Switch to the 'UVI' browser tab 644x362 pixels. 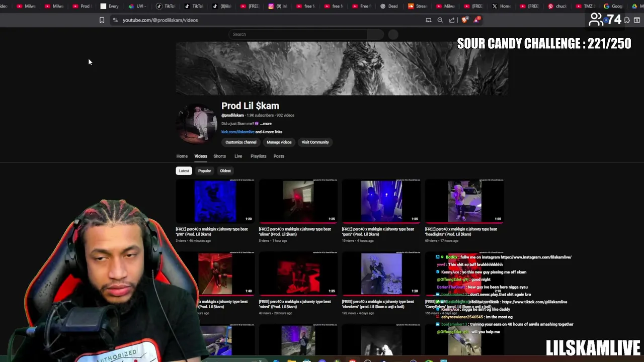[x=138, y=6]
